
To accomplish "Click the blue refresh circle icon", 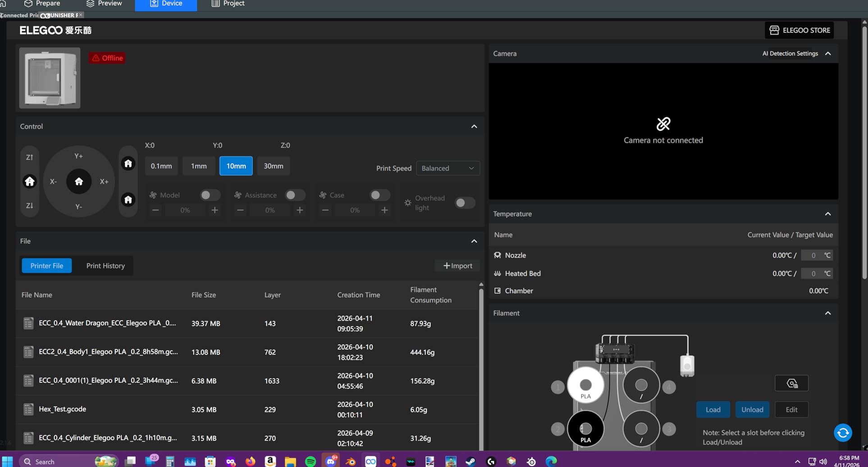I will (x=843, y=433).
